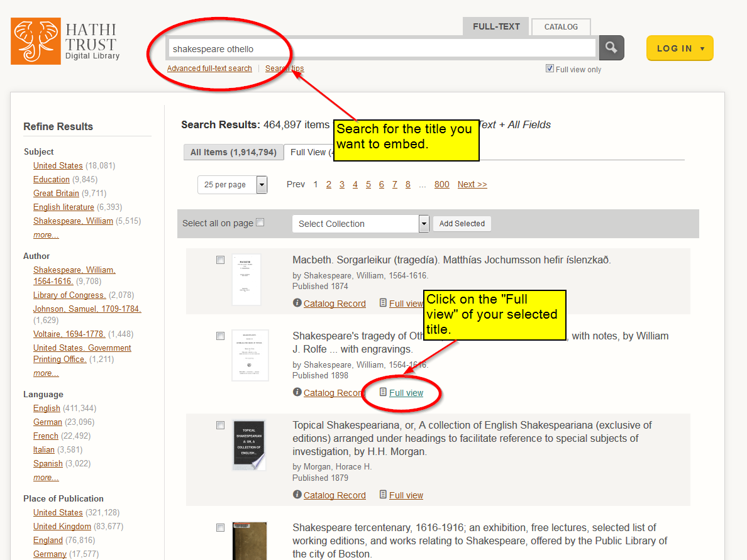Screen dimensions: 747x560
Task: Filter by language English
Action: (x=47, y=408)
